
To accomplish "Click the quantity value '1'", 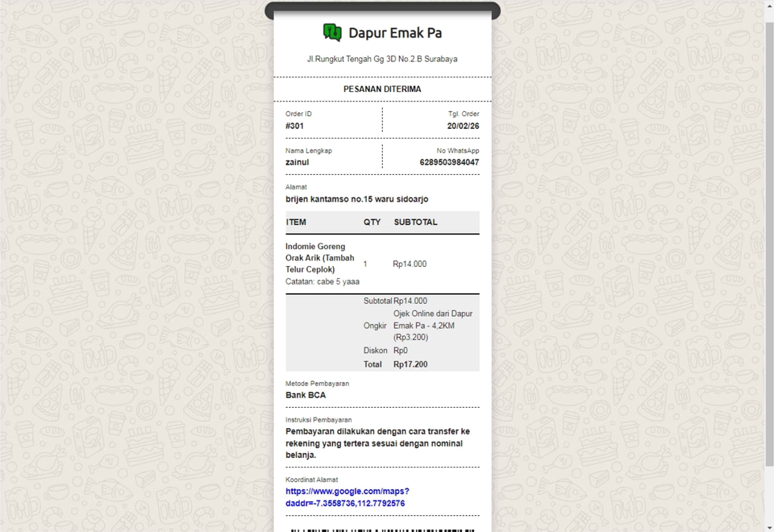I will 365,264.
